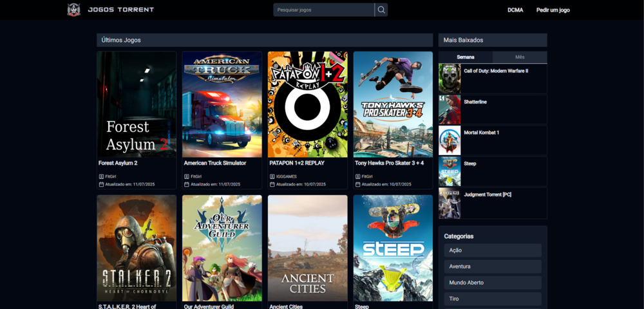Viewport: 644px width, 309px height.
Task: Click the uploader icon under Tony Hawks Pro Skater
Action: pyautogui.click(x=357, y=176)
